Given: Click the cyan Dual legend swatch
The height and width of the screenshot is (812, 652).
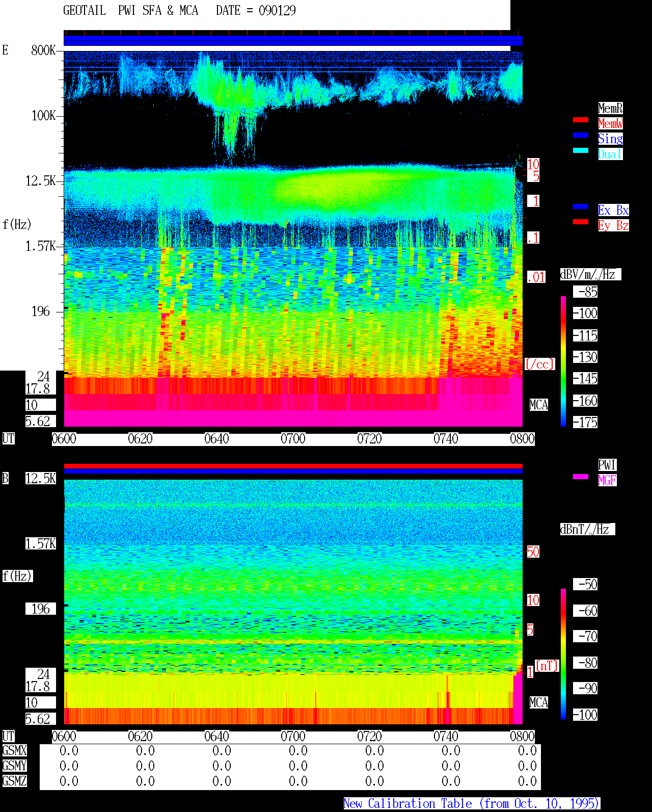Looking at the screenshot, I should pyautogui.click(x=581, y=150).
